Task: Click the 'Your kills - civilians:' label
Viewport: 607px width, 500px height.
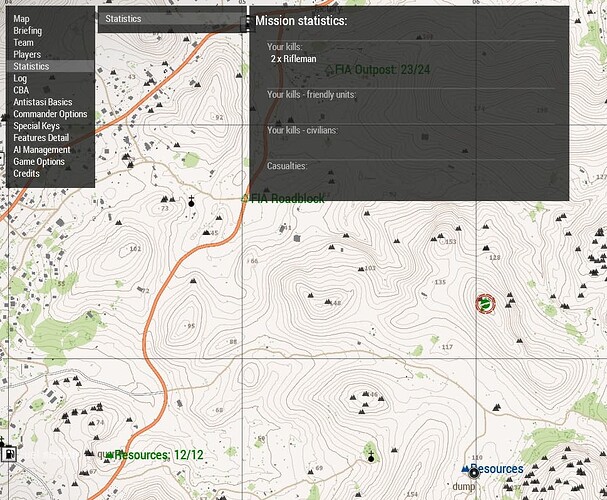Action: tap(302, 130)
